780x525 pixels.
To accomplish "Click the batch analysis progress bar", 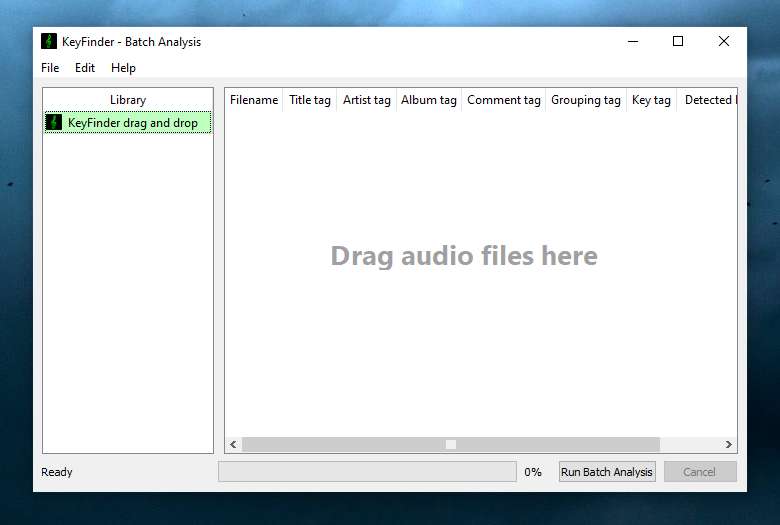I will [367, 472].
